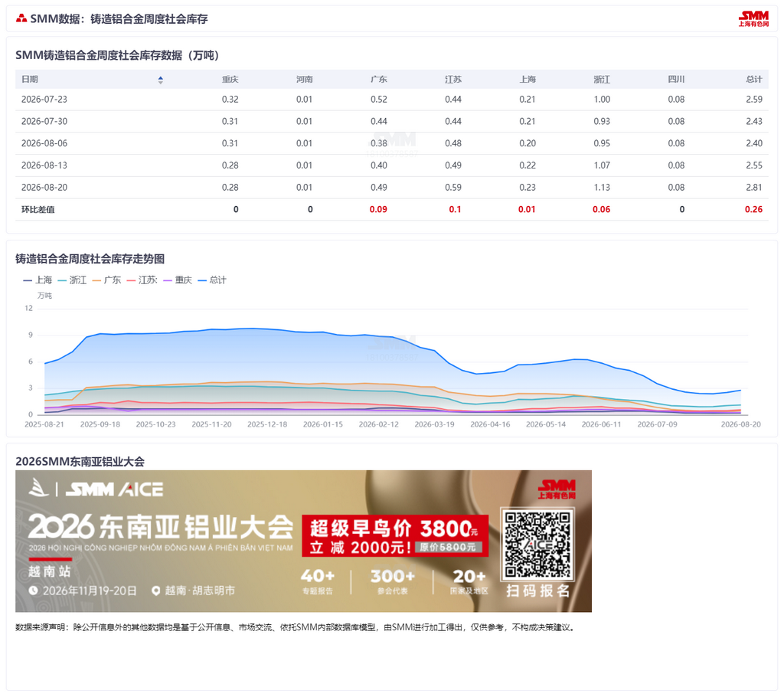Click the total value 2.43
This screenshot has height=697, width=784.
[x=754, y=121]
